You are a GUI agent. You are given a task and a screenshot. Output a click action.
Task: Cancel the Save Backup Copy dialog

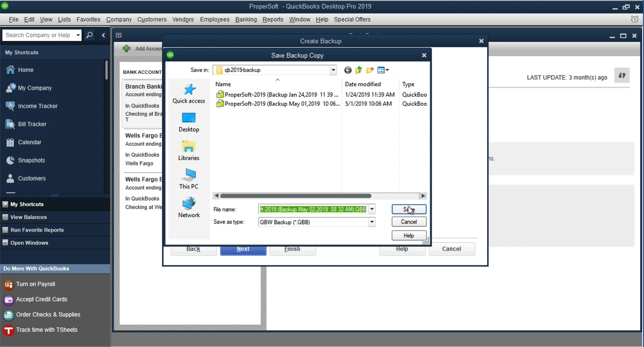(409, 222)
